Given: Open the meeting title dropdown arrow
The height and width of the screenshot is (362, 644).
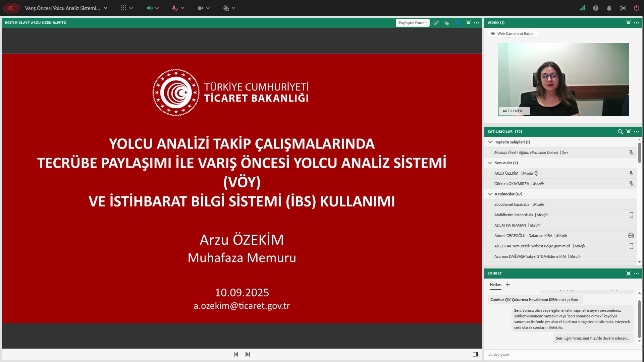Looking at the screenshot, I should 106,8.
